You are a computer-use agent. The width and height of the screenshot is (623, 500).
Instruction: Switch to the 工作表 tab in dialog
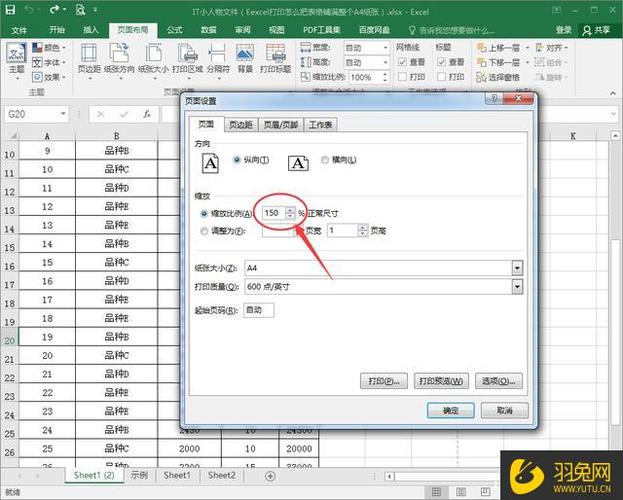click(x=321, y=125)
